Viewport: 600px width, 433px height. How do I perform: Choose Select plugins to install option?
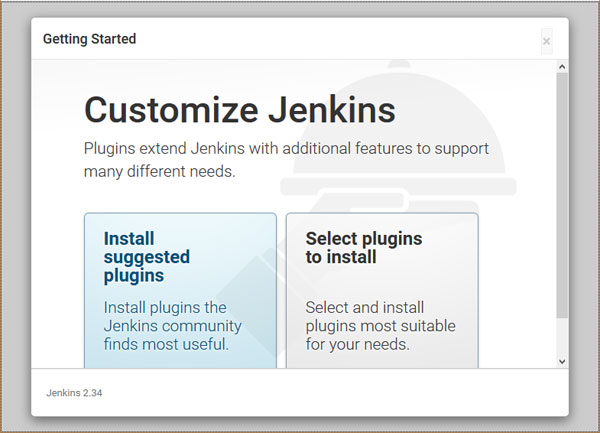[x=382, y=291]
